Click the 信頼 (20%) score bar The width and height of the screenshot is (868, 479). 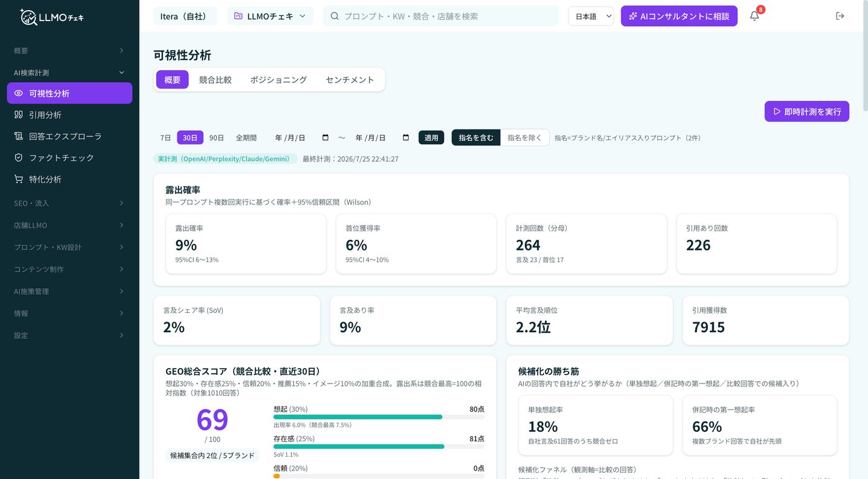[379, 476]
